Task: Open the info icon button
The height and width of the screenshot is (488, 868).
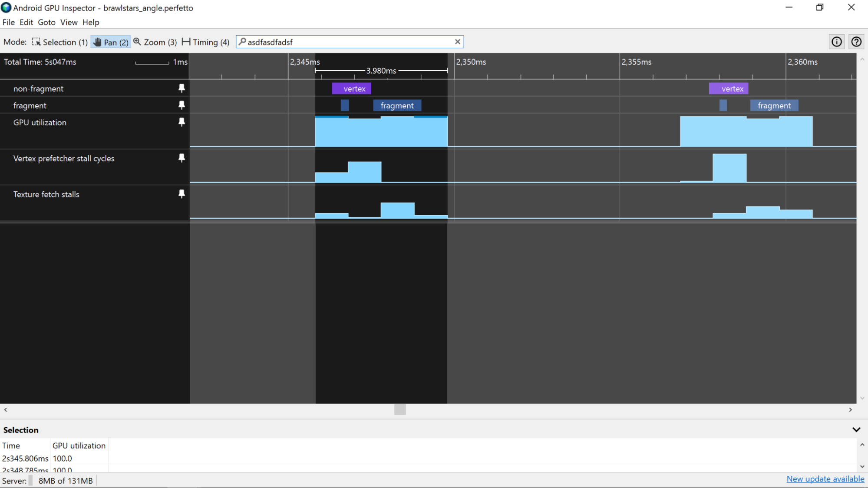Action: point(836,42)
